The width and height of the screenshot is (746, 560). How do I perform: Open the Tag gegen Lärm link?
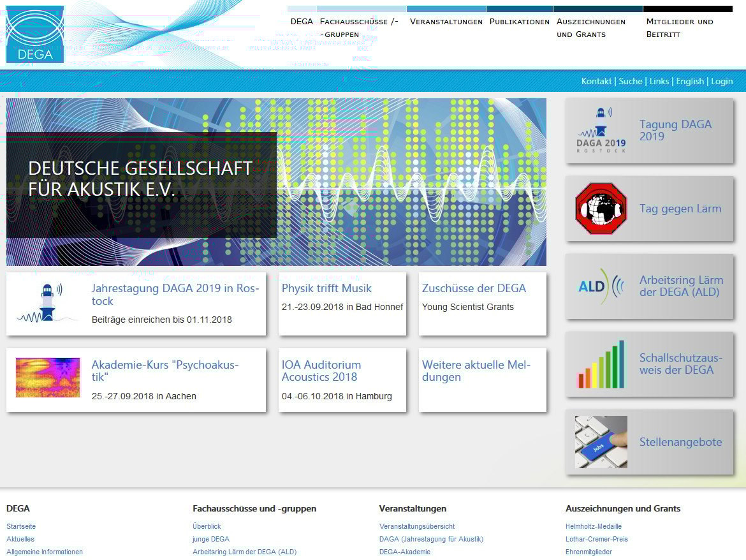(680, 209)
